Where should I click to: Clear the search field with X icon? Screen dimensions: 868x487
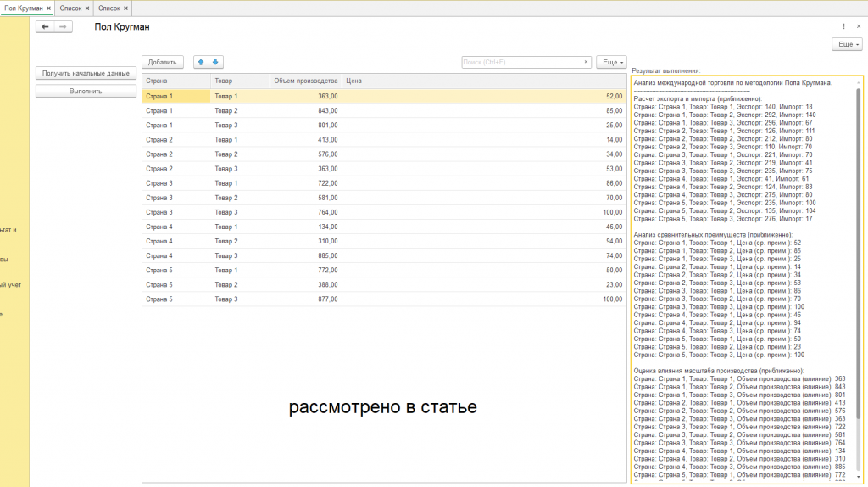coord(586,62)
